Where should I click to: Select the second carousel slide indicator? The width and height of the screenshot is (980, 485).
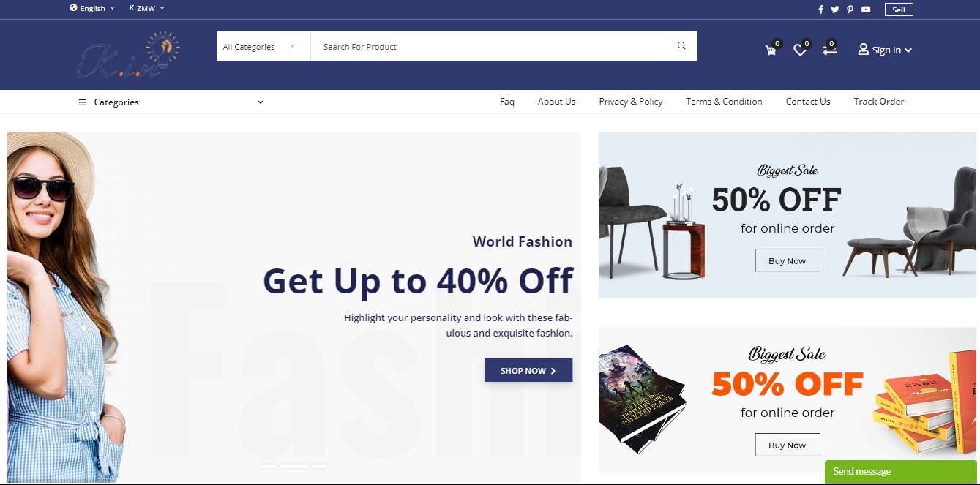294,466
